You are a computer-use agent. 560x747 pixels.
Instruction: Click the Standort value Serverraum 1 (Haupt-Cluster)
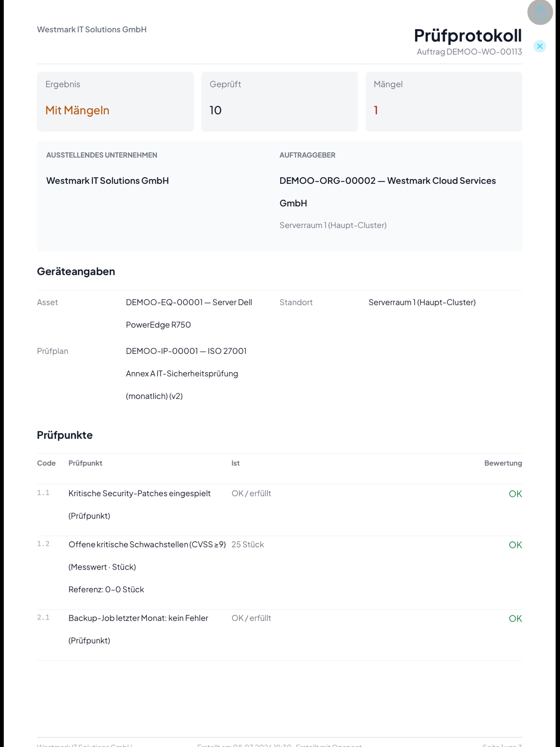422,303
